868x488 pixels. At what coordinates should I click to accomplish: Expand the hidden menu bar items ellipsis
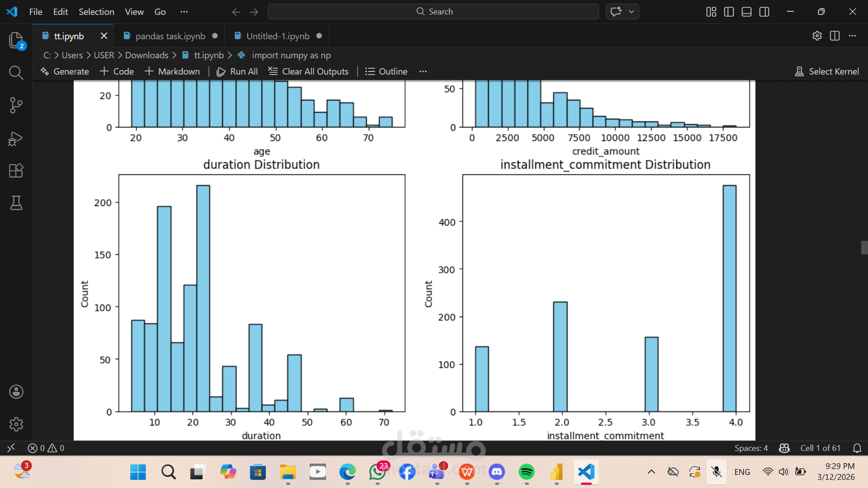pos(184,12)
